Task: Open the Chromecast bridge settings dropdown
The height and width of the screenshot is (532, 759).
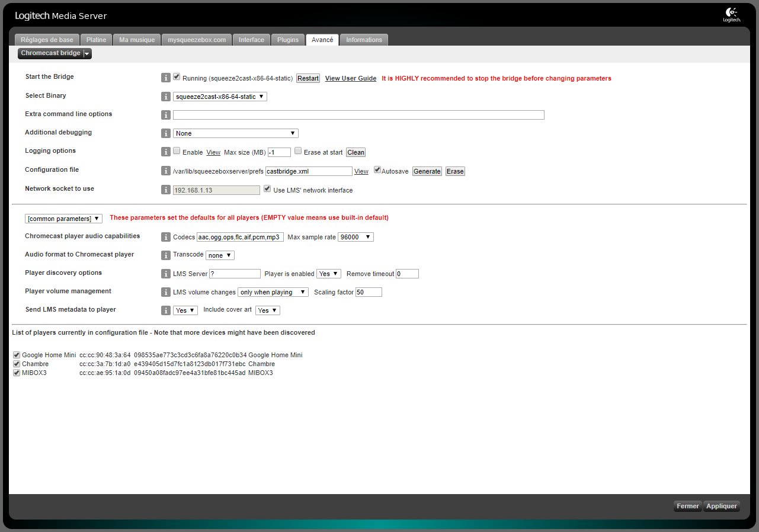Action: (x=55, y=53)
